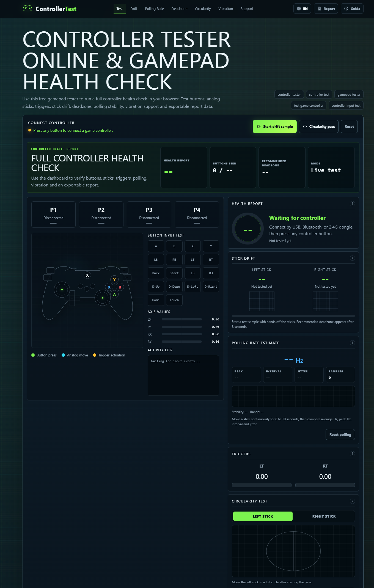Select the LEFT STICK circularity toggle
The height and width of the screenshot is (588, 374).
263,516
